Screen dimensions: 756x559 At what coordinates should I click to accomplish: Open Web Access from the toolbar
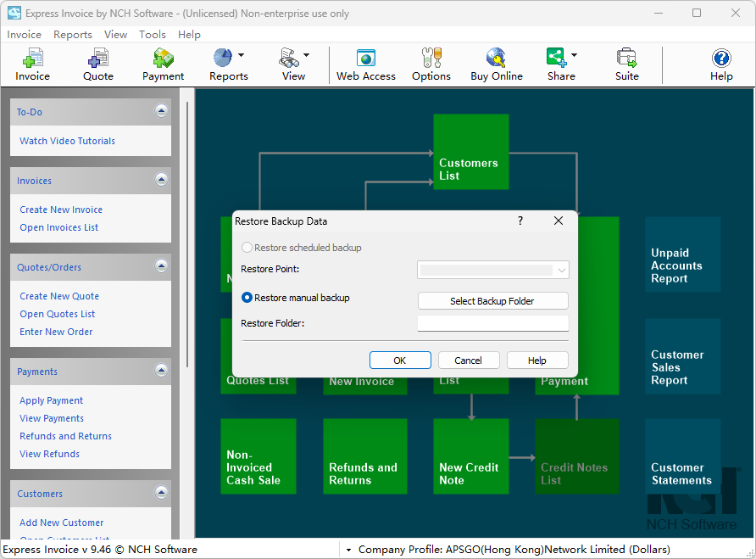click(x=366, y=64)
